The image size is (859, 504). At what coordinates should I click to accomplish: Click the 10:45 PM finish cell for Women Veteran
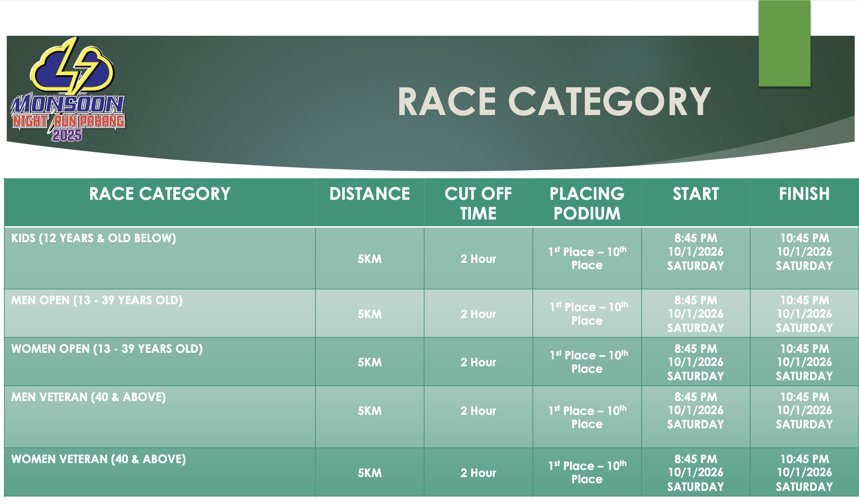click(x=804, y=473)
